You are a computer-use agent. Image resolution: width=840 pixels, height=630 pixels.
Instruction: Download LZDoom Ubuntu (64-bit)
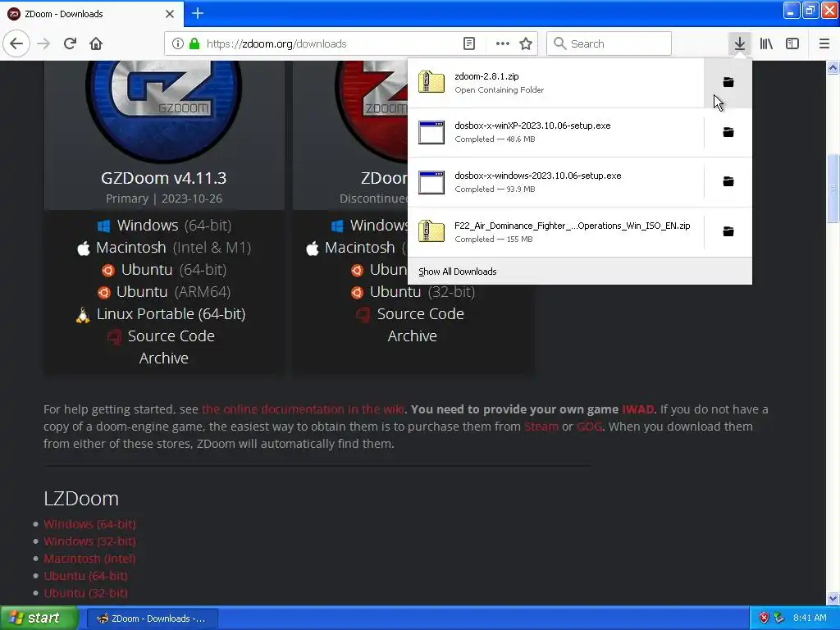coord(85,576)
